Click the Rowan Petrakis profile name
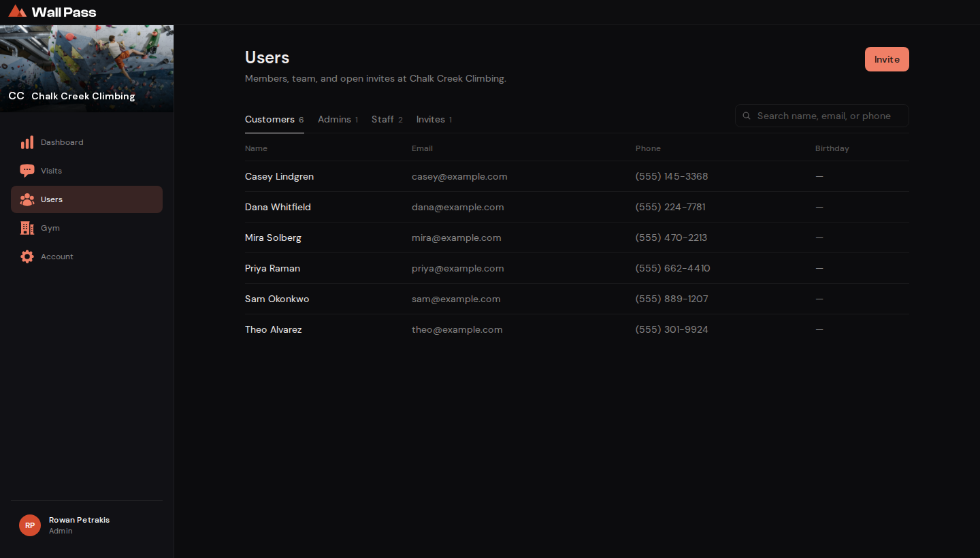The height and width of the screenshot is (558, 980). coord(79,520)
